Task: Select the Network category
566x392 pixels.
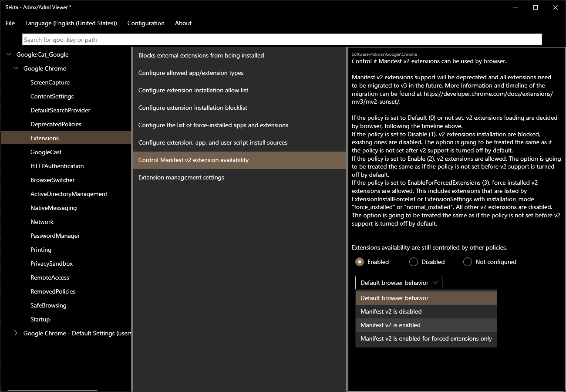Action: coord(66,222)
